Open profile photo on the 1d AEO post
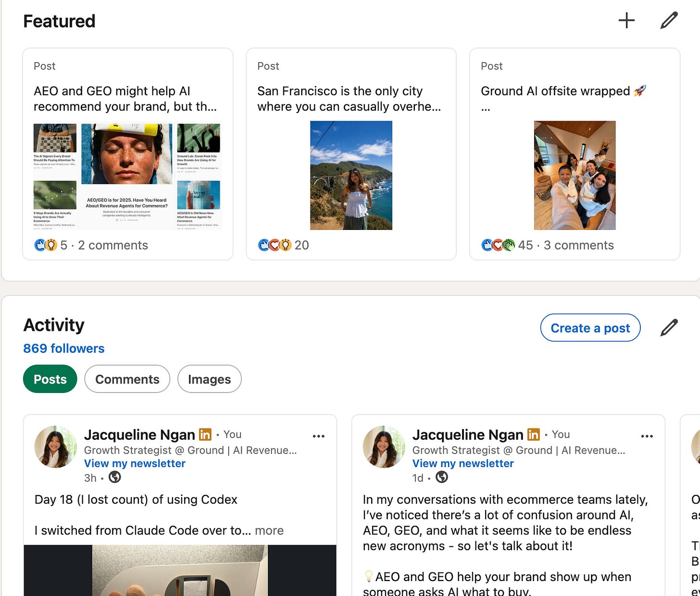 384,447
